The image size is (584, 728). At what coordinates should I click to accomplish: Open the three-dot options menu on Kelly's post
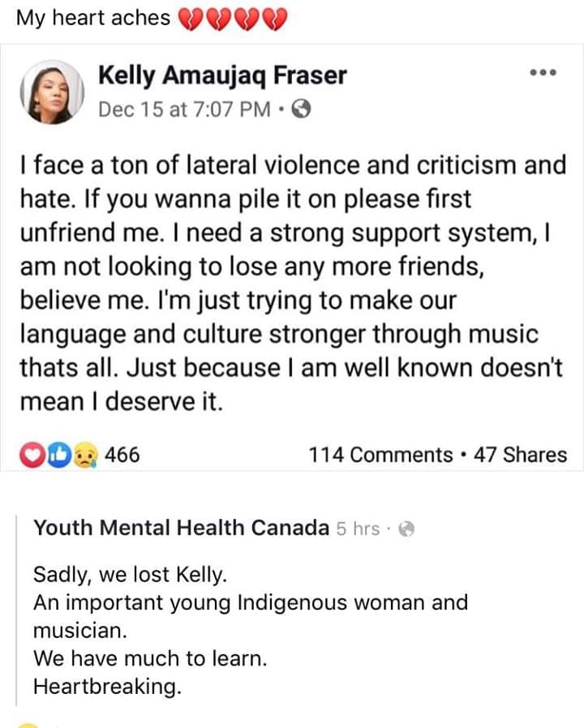(543, 73)
